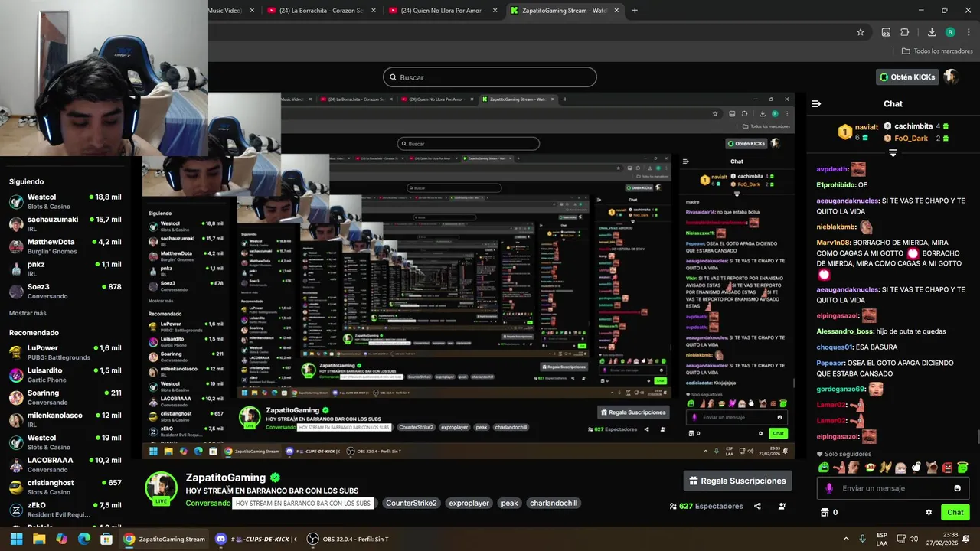Expand the chat leaderboard chevron
Image resolution: width=980 pixels, height=551 pixels.
893,153
